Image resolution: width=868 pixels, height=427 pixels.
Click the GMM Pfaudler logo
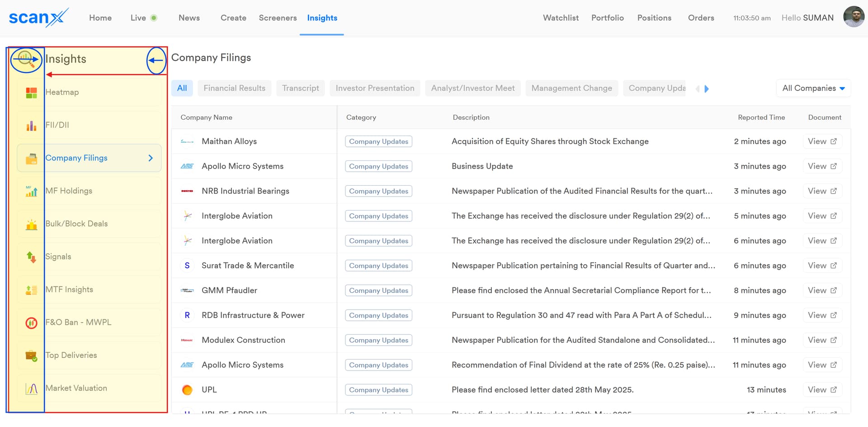[187, 291]
